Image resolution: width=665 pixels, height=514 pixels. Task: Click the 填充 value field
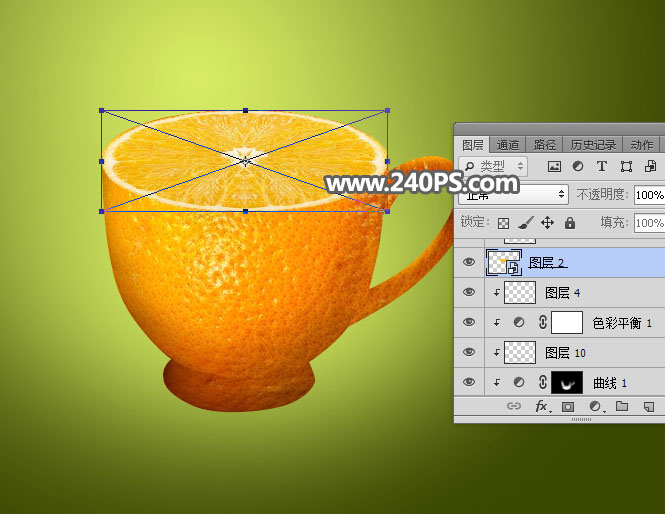(649, 223)
